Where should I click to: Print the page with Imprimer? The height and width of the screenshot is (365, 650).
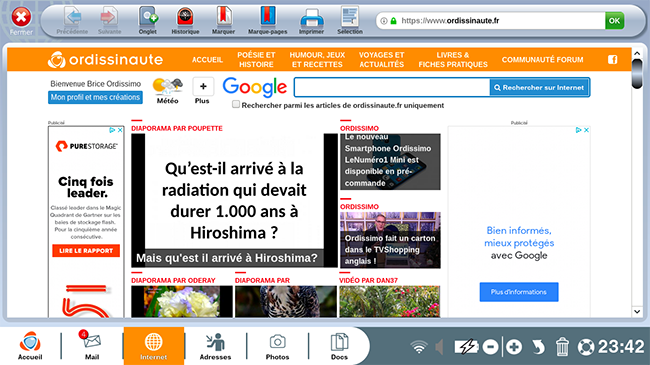311,20
